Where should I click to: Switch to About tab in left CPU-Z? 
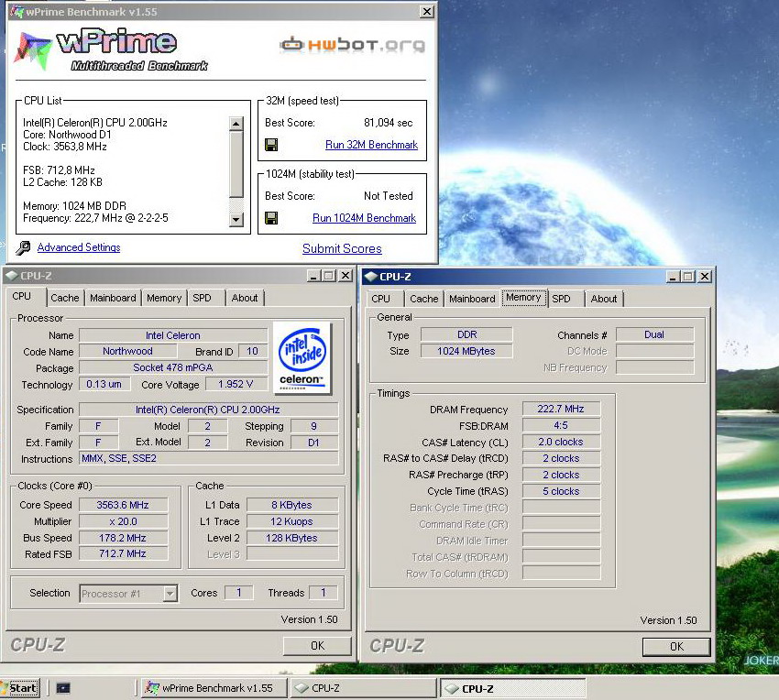coord(245,298)
